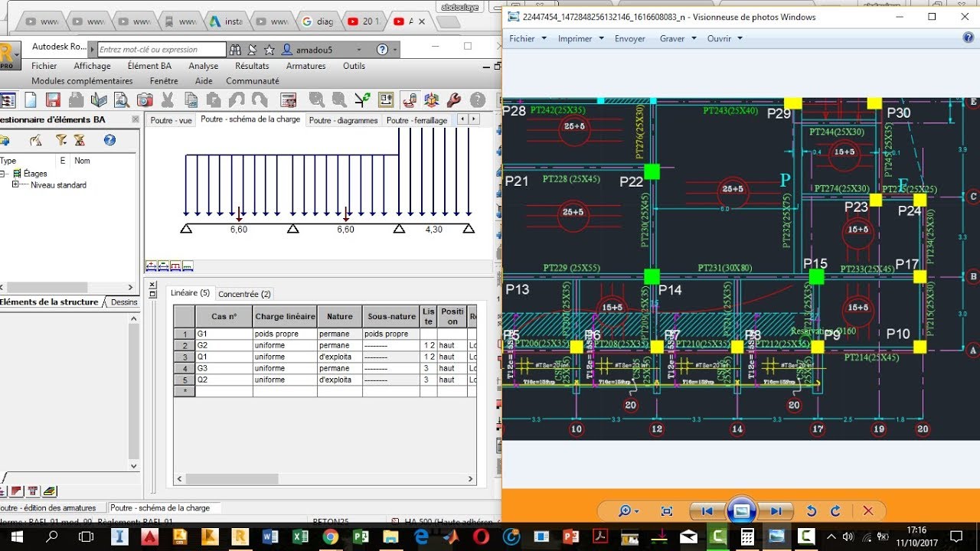Click the blue help icon in photo viewer
This screenshot has width=980, height=551.
969,37
